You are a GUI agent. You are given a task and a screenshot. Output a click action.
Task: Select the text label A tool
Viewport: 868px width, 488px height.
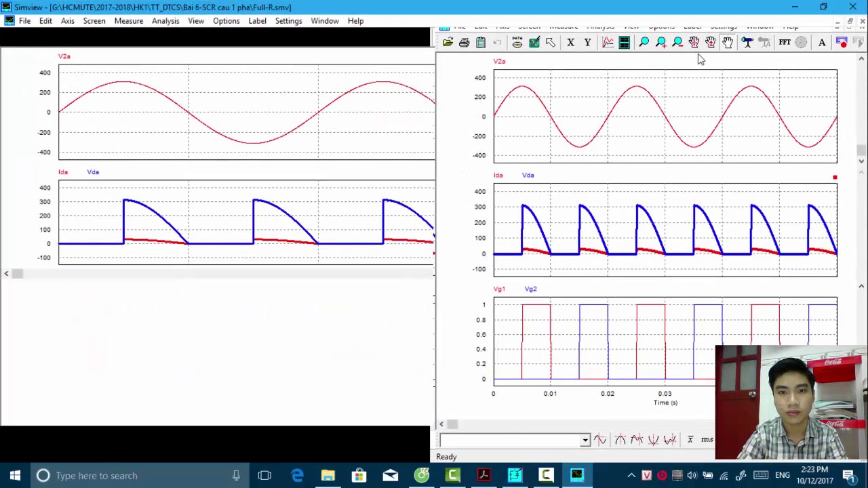click(x=822, y=43)
